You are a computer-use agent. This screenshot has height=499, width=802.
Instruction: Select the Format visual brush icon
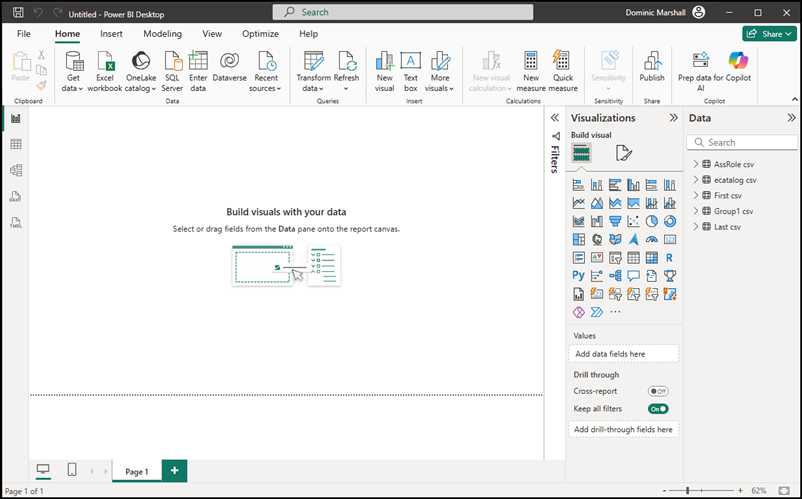coord(624,153)
